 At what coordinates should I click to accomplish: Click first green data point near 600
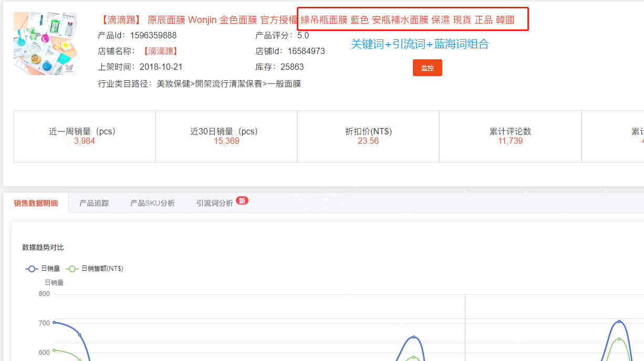tap(54, 350)
